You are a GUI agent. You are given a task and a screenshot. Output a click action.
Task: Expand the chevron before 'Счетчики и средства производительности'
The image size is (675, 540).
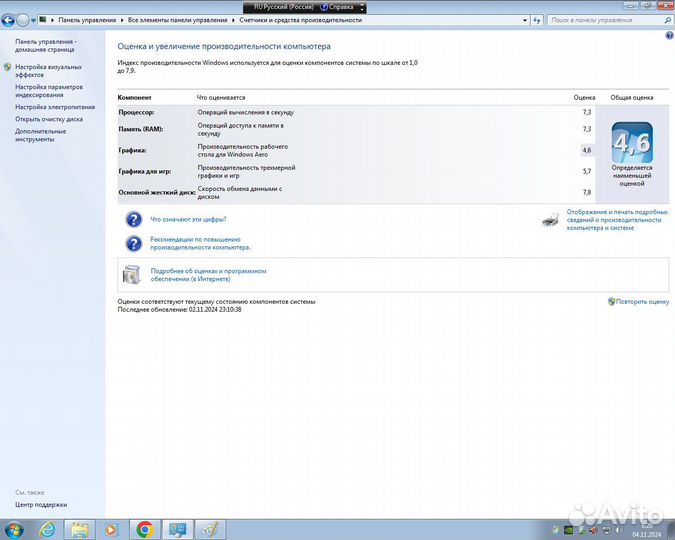pyautogui.click(x=234, y=20)
